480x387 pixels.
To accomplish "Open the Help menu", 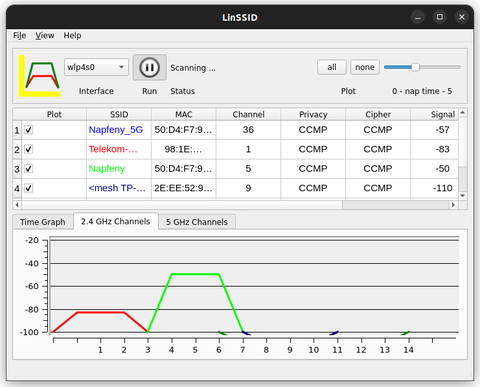I will click(72, 35).
